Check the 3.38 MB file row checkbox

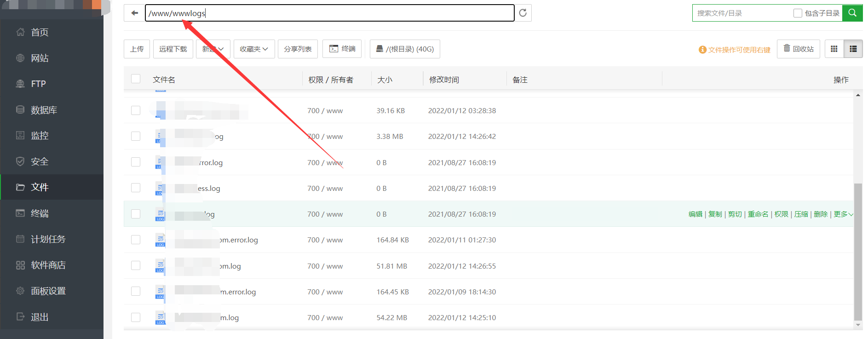pos(136,136)
